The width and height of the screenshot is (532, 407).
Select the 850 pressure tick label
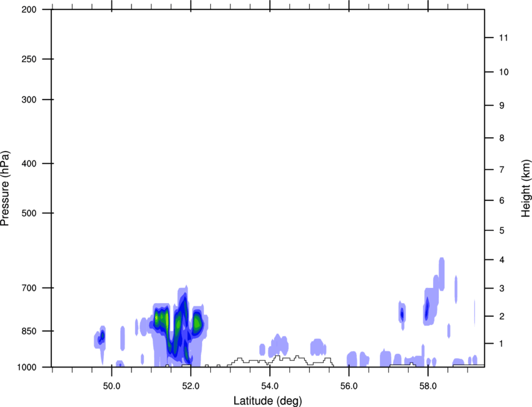coord(29,331)
